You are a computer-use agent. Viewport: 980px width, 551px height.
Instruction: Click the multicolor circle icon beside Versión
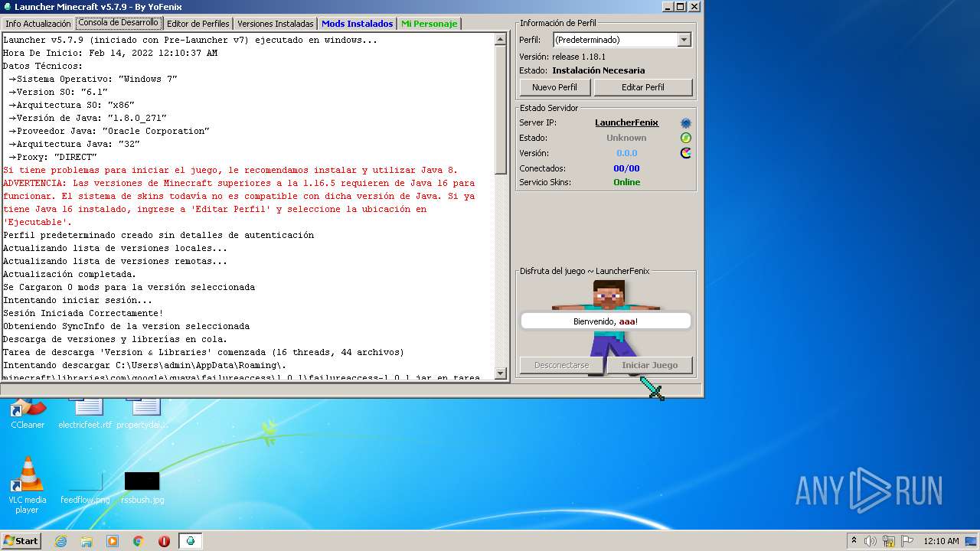(685, 152)
